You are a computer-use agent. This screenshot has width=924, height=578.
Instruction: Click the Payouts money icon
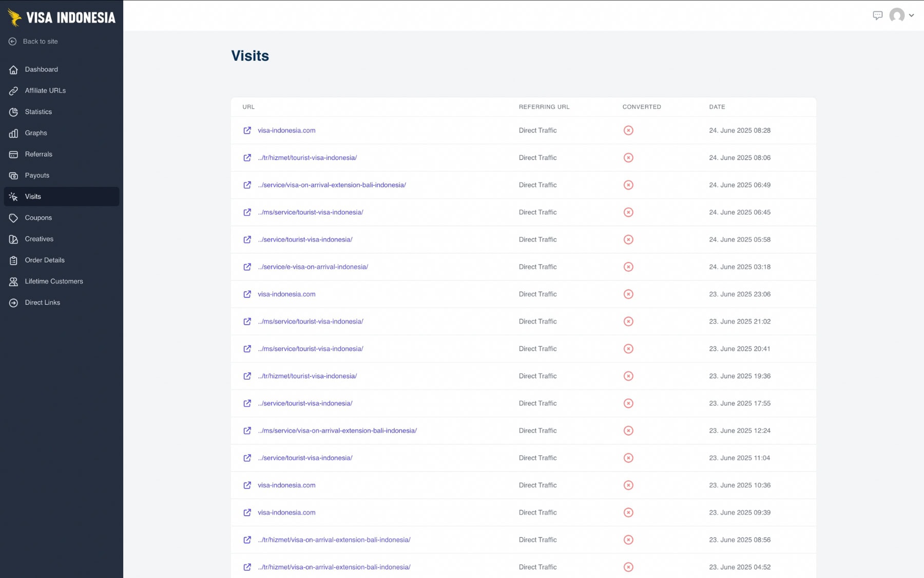(x=13, y=176)
